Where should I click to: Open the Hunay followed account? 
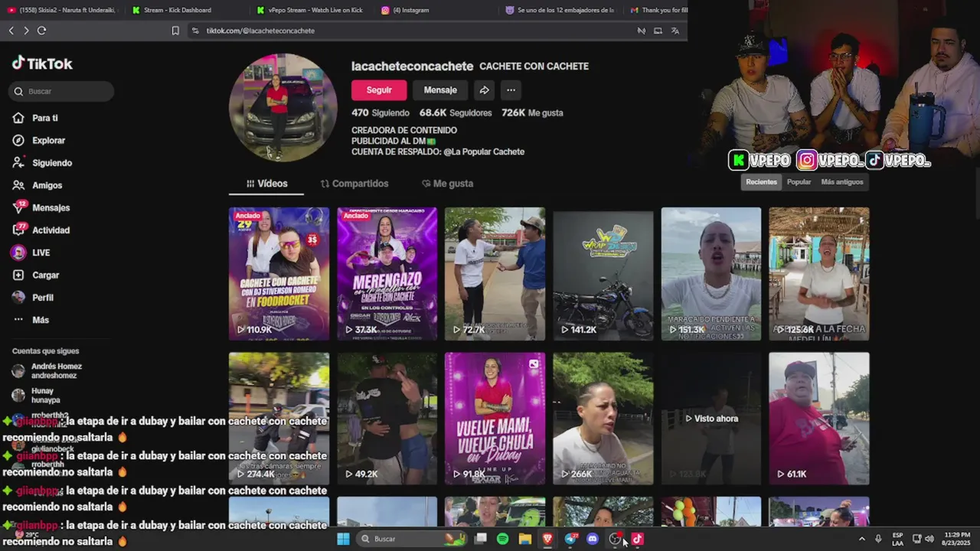tap(36, 395)
